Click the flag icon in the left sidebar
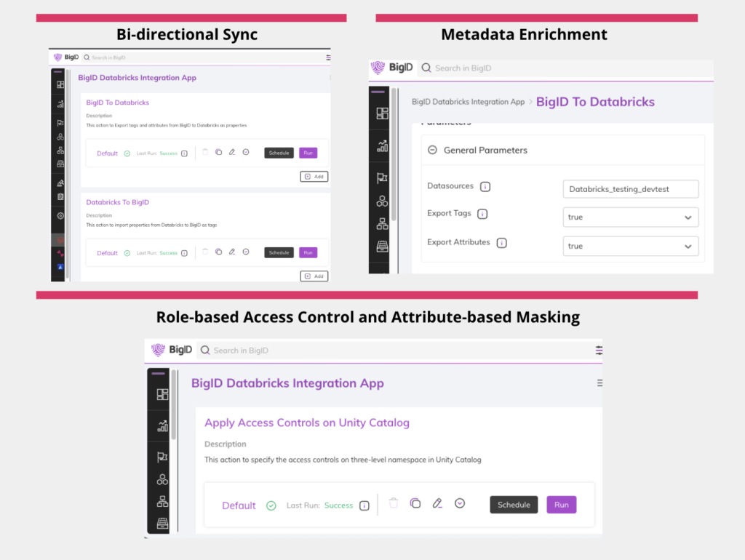This screenshot has width=745, height=560. click(x=162, y=457)
